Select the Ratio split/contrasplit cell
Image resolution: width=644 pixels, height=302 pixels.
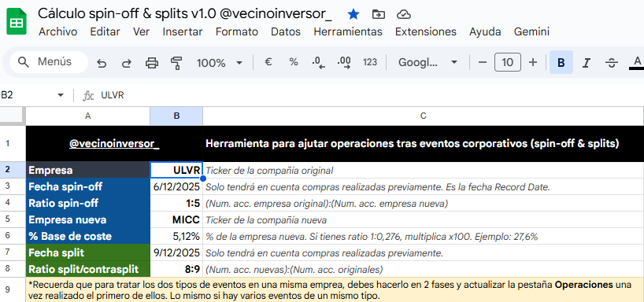pyautogui.click(x=88, y=269)
